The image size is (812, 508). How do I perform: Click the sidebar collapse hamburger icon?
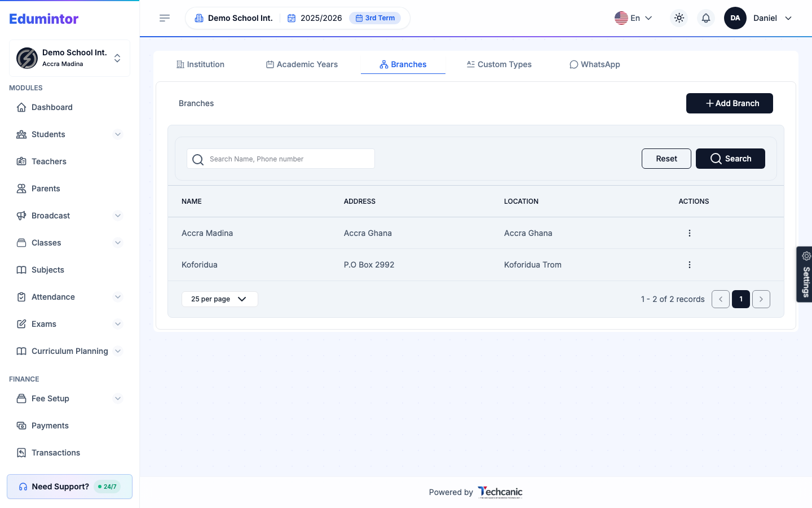pyautogui.click(x=165, y=18)
